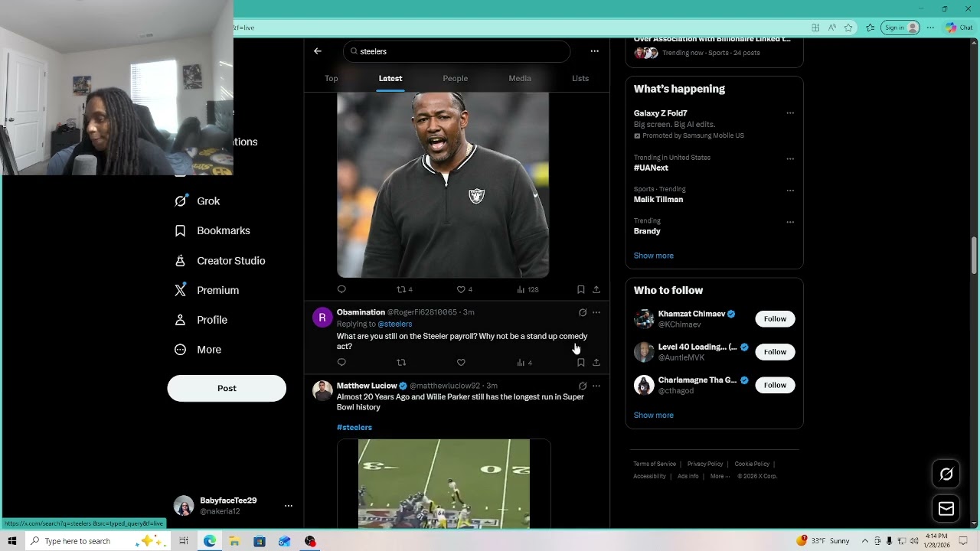Click the page vertical scrollbar
The height and width of the screenshot is (551, 980).
tap(974, 256)
